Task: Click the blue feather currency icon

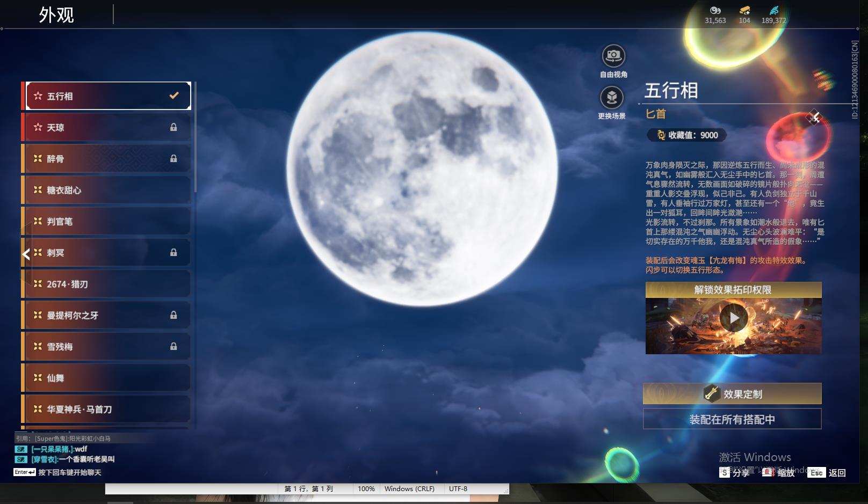Action: (x=774, y=10)
